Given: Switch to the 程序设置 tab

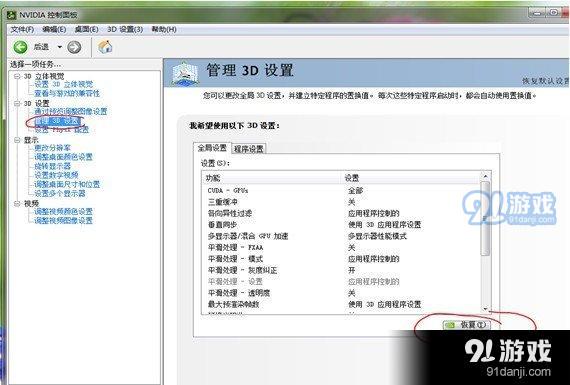Looking at the screenshot, I should click(249, 149).
